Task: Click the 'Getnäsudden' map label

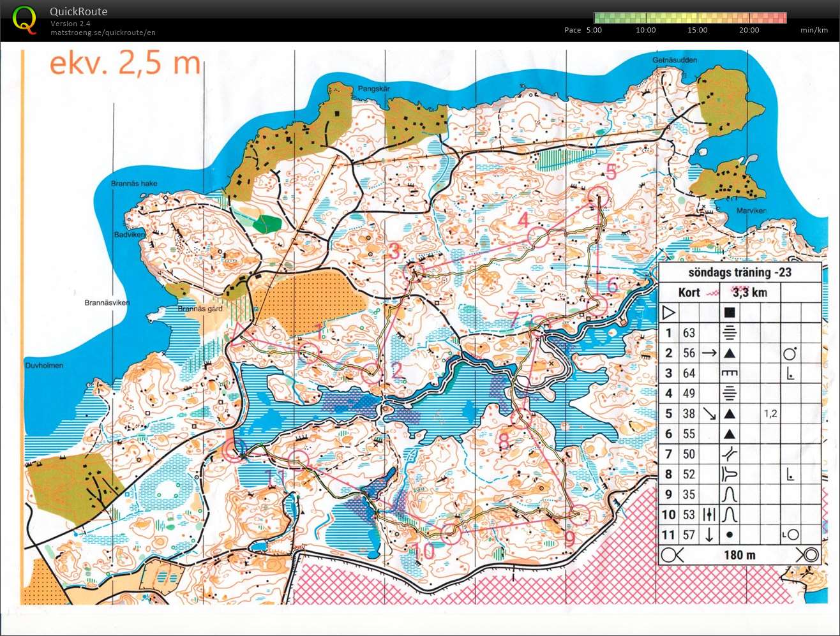Action: pos(675,60)
